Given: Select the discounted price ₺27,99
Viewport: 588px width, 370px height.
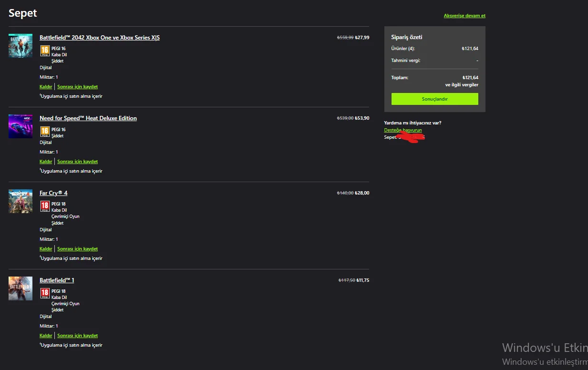Looking at the screenshot, I should (x=362, y=37).
